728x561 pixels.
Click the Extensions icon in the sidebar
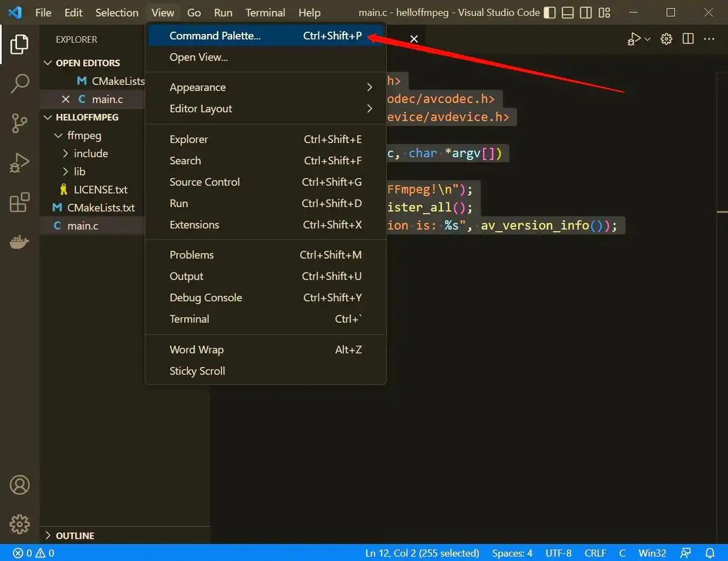coord(19,202)
